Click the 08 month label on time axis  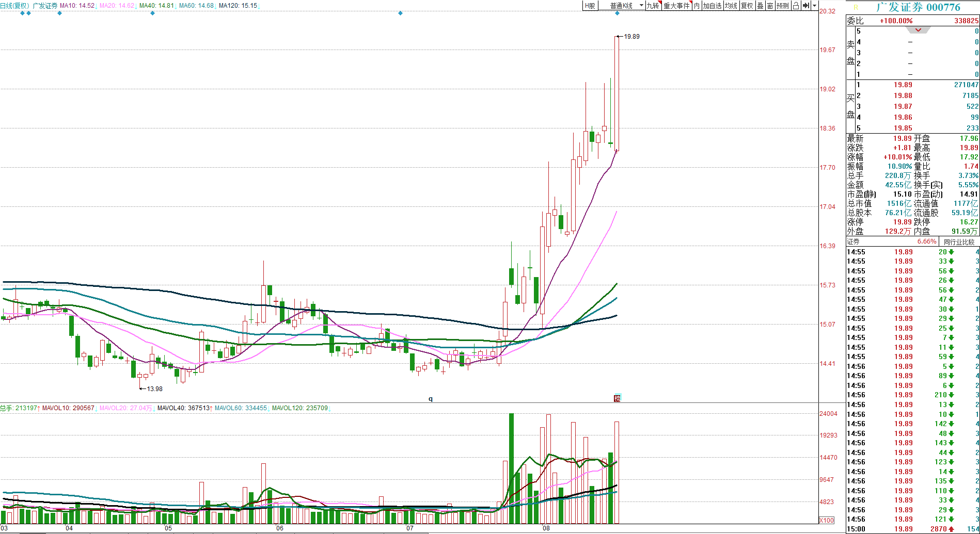546,528
